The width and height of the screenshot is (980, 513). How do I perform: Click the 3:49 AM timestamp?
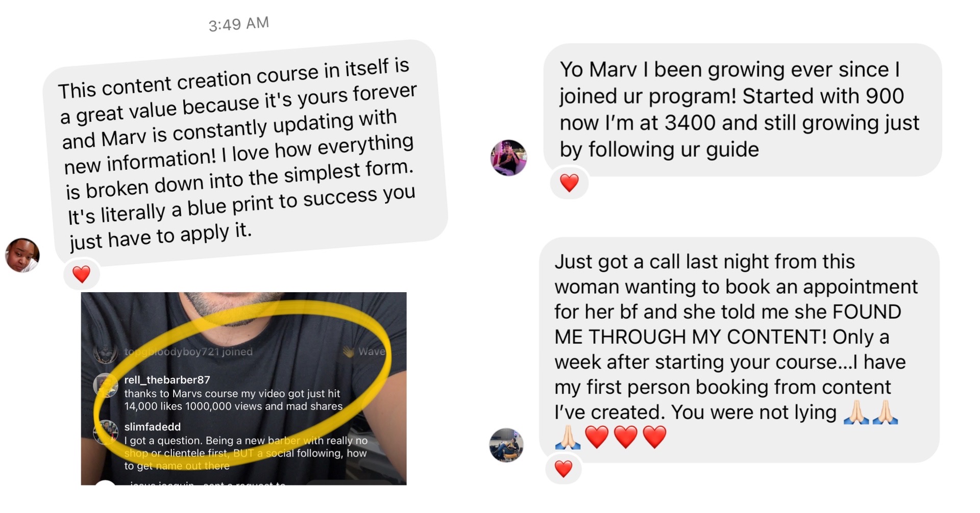pyautogui.click(x=238, y=24)
